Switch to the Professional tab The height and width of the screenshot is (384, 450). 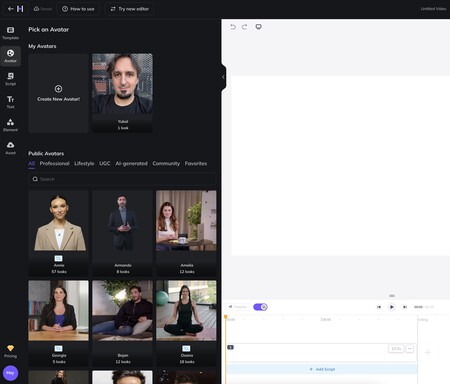tap(54, 163)
